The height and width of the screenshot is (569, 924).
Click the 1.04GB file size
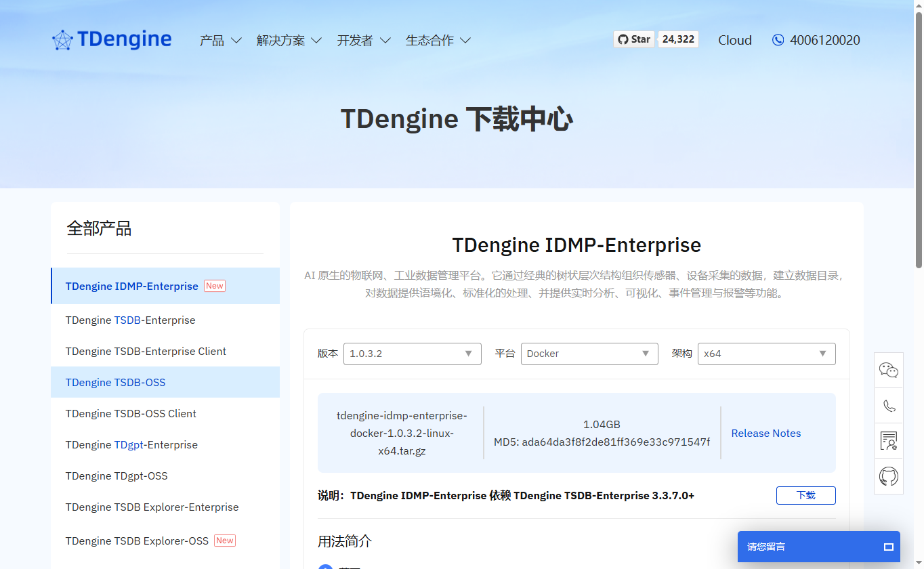point(602,425)
